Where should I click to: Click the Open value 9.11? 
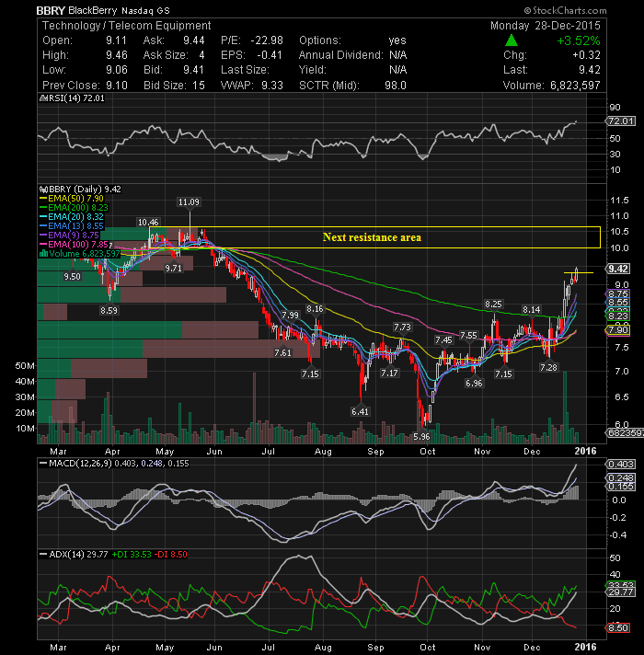tap(116, 40)
